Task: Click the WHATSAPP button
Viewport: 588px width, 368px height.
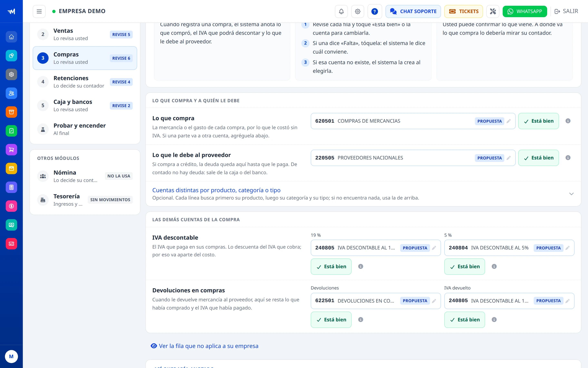Action: coord(525,11)
